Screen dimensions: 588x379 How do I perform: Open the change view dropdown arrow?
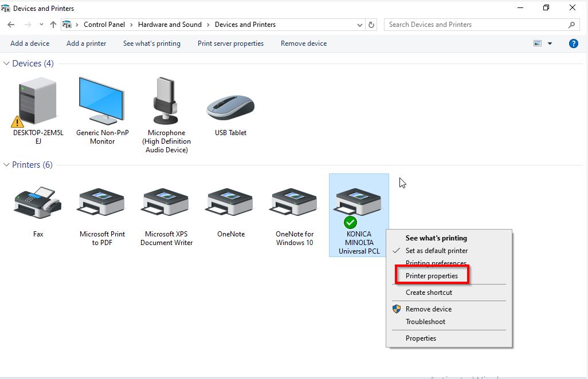click(550, 44)
